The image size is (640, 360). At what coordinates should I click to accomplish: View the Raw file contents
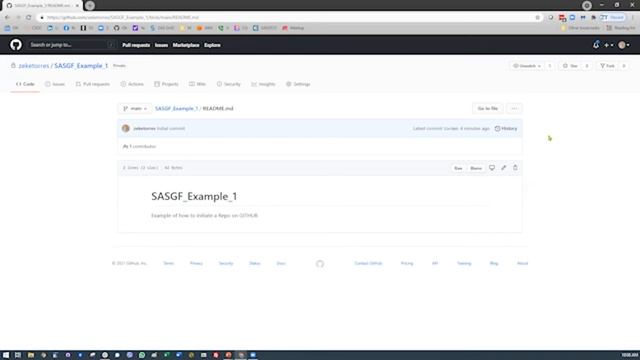tap(458, 168)
